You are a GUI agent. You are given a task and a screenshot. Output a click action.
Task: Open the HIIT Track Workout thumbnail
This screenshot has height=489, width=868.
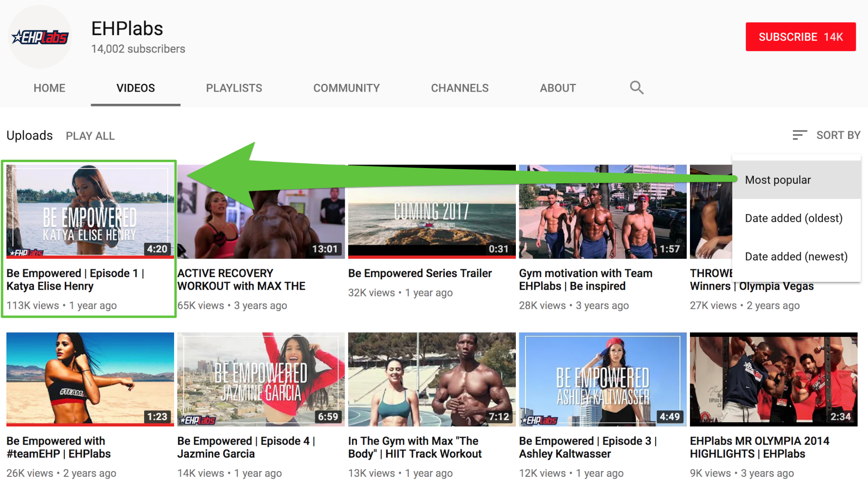[432, 379]
